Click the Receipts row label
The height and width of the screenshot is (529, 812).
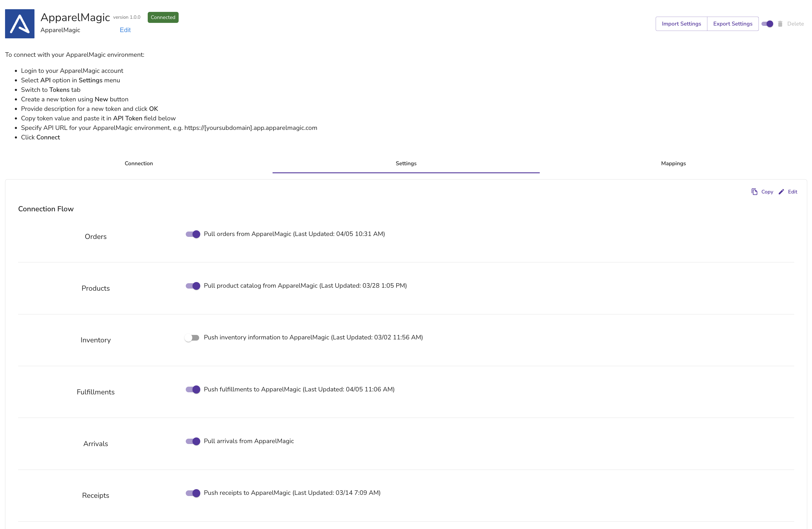pyautogui.click(x=95, y=496)
